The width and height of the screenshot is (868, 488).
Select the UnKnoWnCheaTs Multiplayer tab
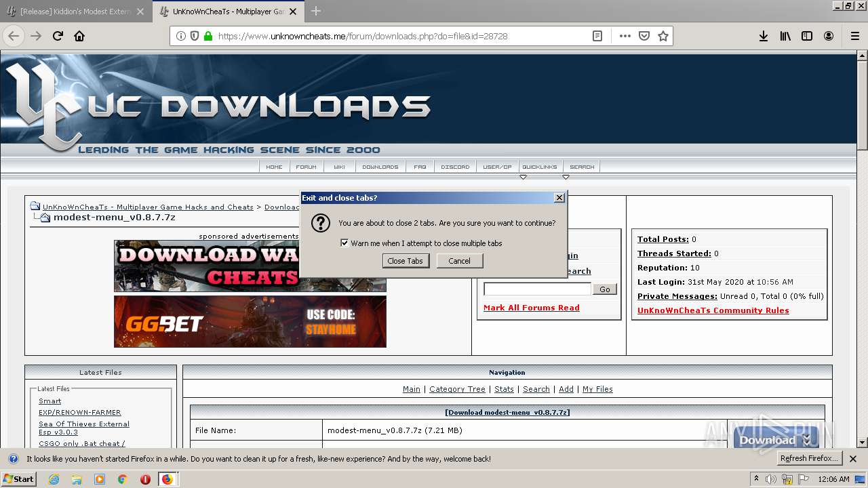point(229,12)
